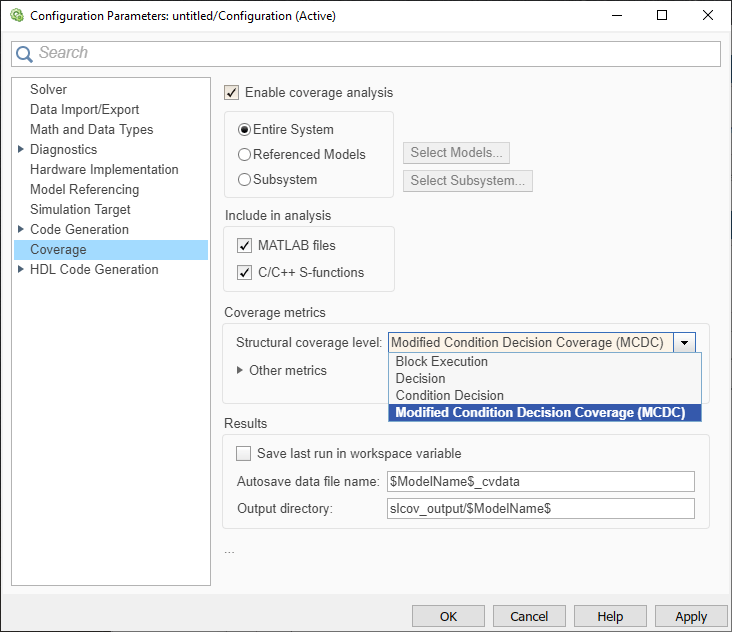
Task: Expand the Diagnostics tree node
Action: point(21,149)
